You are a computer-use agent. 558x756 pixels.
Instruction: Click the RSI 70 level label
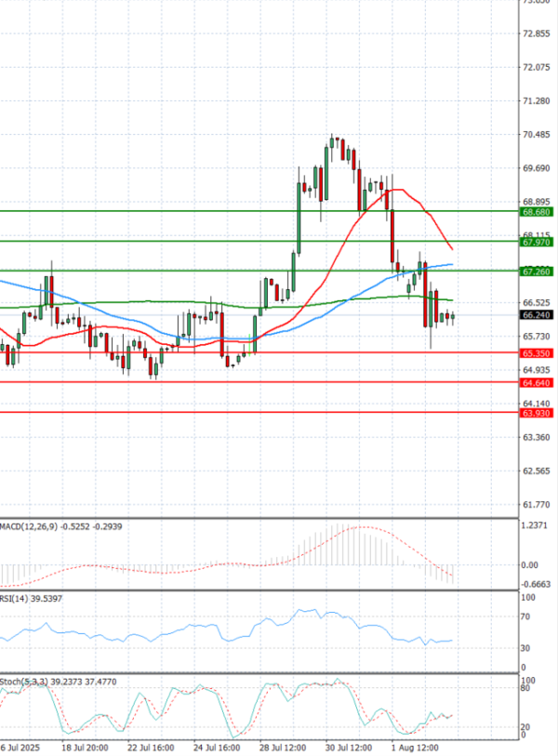(x=526, y=617)
